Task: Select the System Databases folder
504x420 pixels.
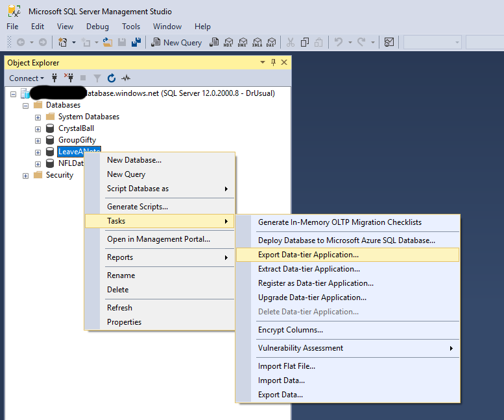Action: pyautogui.click(x=89, y=117)
